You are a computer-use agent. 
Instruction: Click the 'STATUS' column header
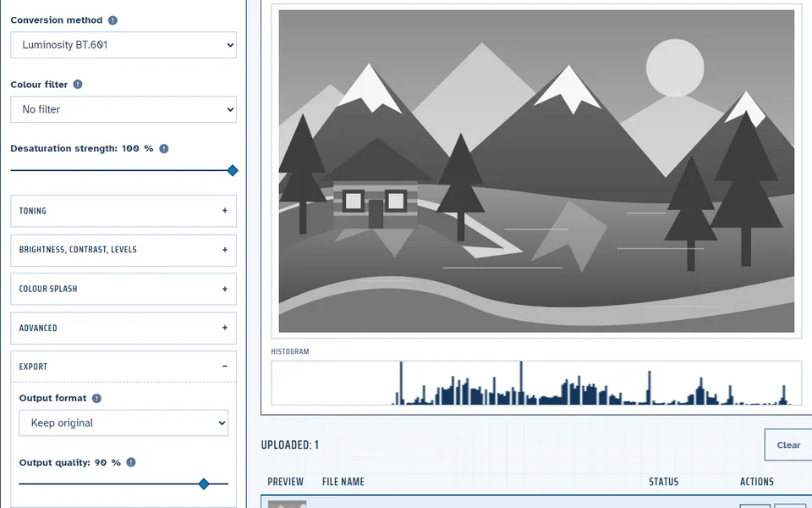pos(664,482)
